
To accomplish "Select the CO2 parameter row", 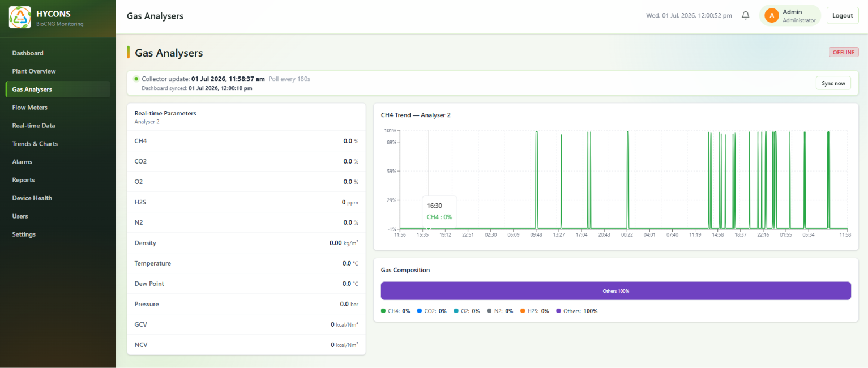I will 246,161.
